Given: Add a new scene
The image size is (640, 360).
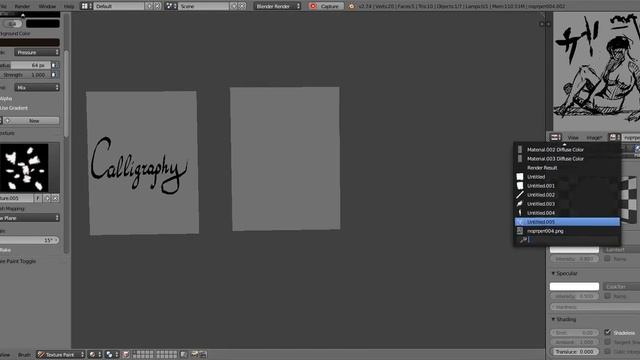Looking at the screenshot, I should [234, 6].
